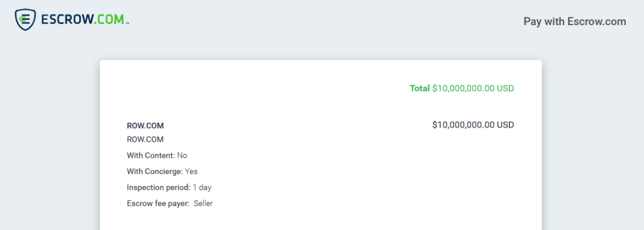Image resolution: width=644 pixels, height=230 pixels.
Task: Click the With Content label
Action: click(x=151, y=155)
